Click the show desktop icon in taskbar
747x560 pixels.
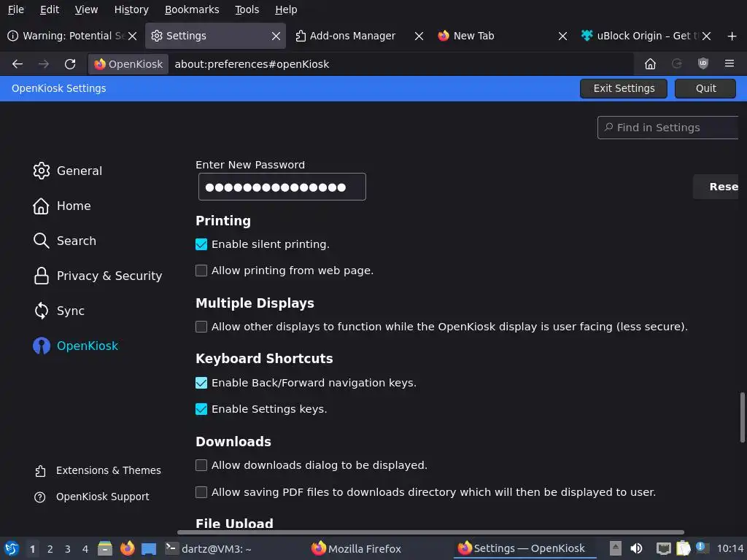(149, 548)
